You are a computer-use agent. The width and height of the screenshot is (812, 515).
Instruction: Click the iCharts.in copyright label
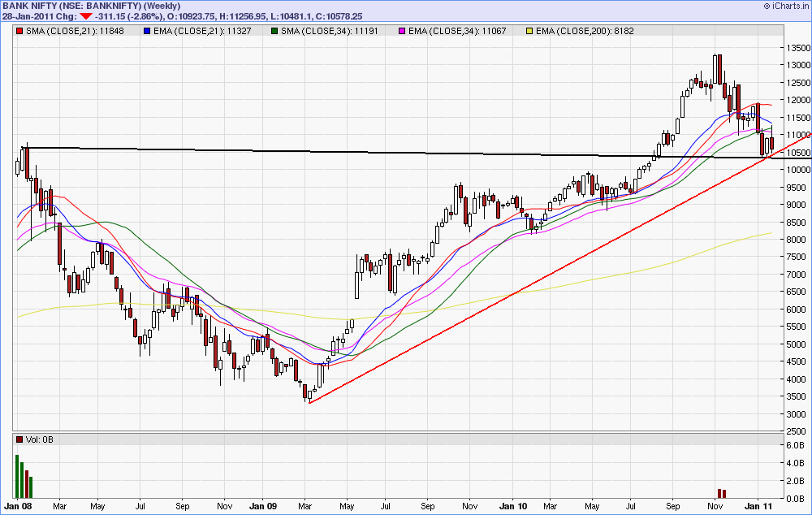tap(787, 6)
